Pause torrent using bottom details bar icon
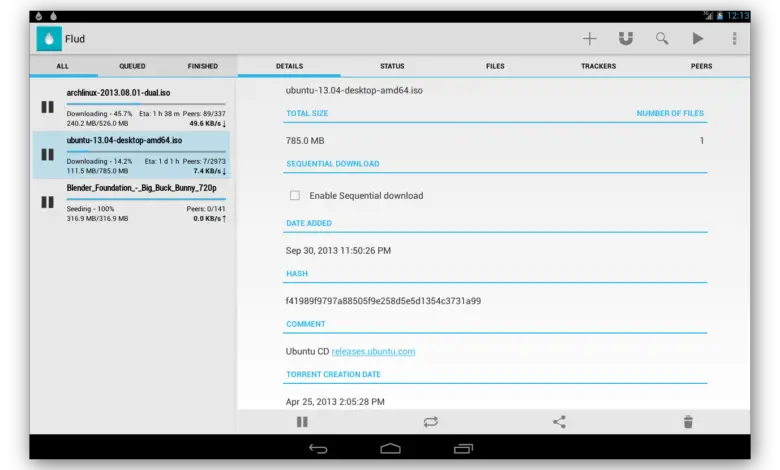The height and width of the screenshot is (470, 780). 302,422
